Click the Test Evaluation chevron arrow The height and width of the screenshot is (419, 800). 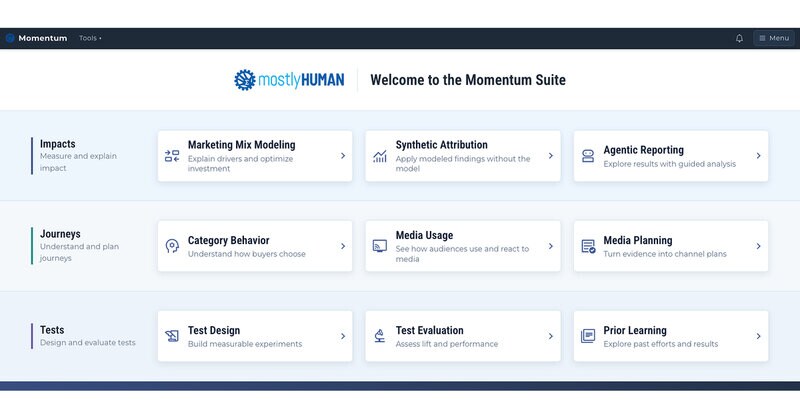coord(551,336)
